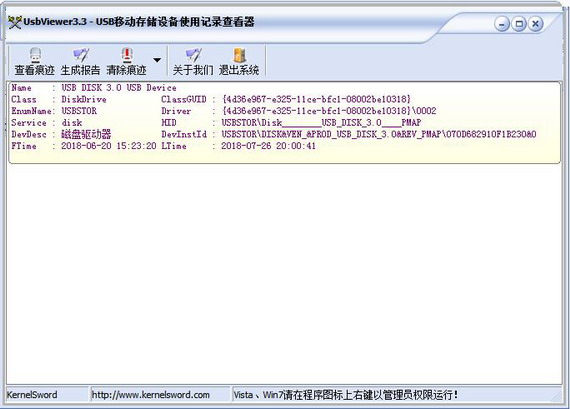This screenshot has width=570, height=409.
Task: Minimize the UsbViewer window
Action: [x=502, y=24]
